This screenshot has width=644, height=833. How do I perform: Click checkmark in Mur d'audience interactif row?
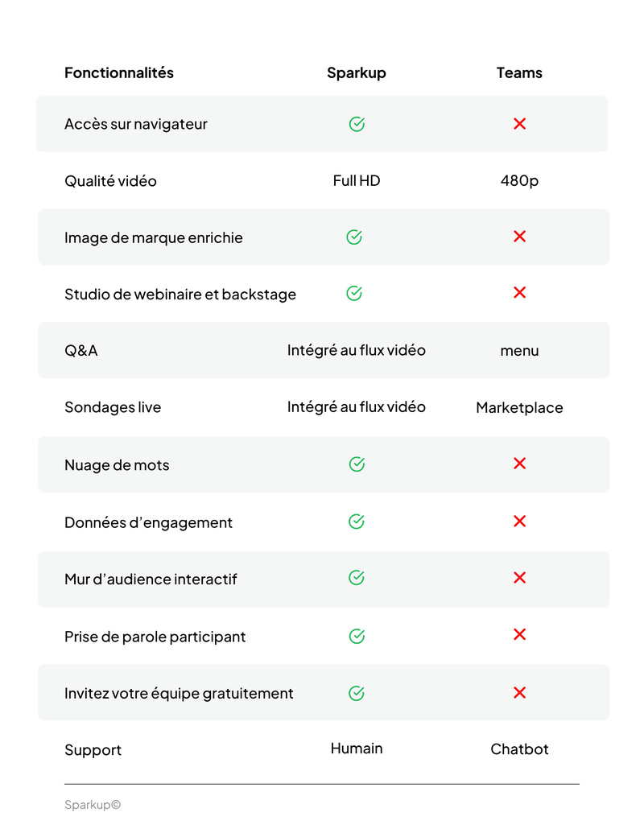tap(357, 578)
